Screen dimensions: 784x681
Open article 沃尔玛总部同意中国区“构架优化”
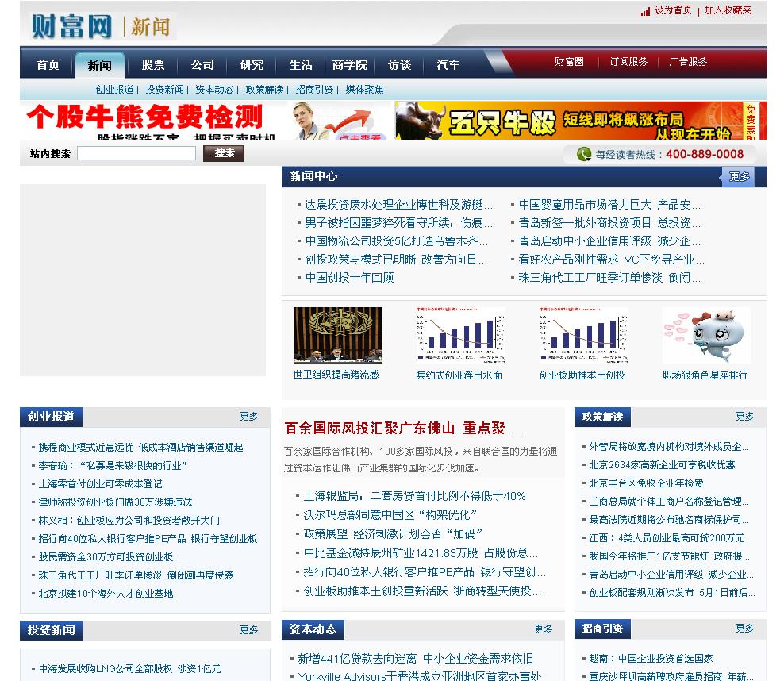click(x=390, y=515)
